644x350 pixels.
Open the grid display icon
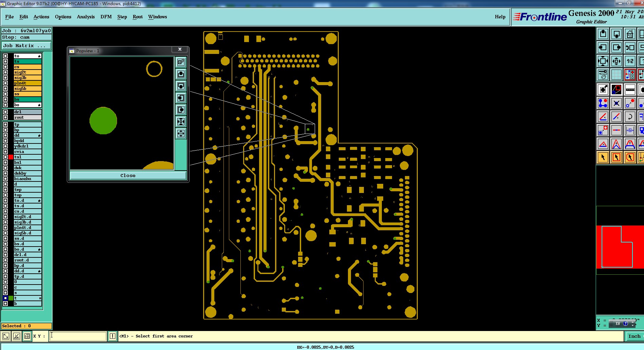617,75
